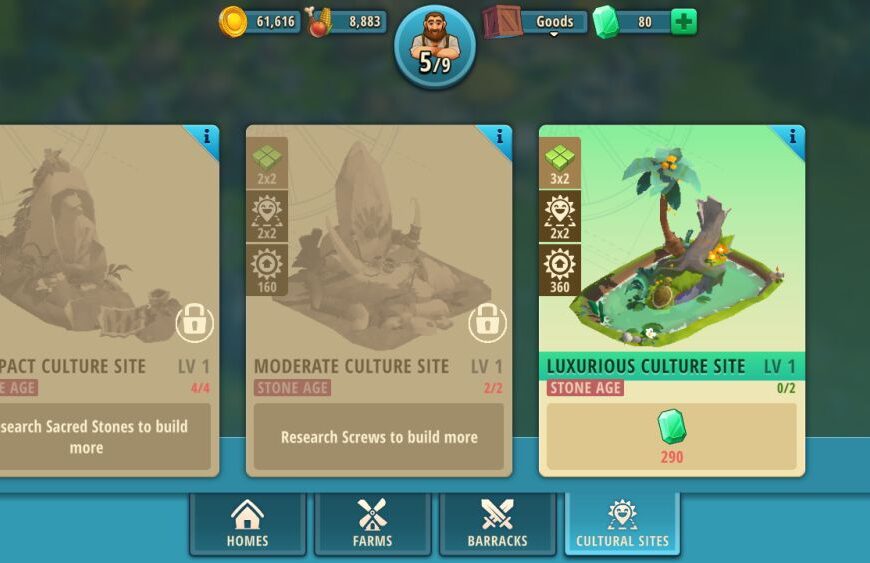The width and height of the screenshot is (870, 563).
Task: Open info for Compact Culture Site card
Action: coord(206,136)
